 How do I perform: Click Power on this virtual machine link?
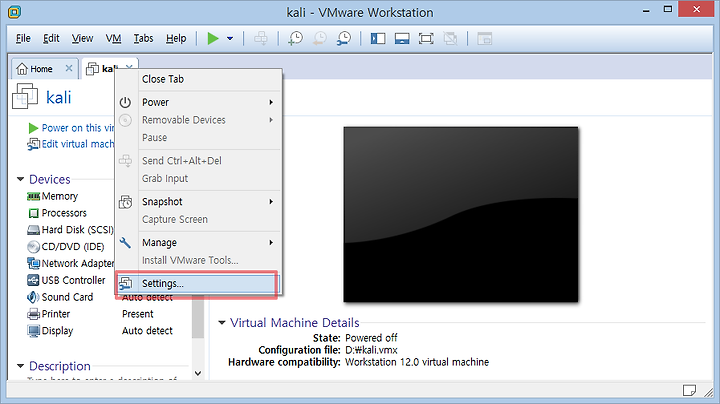pos(71,128)
